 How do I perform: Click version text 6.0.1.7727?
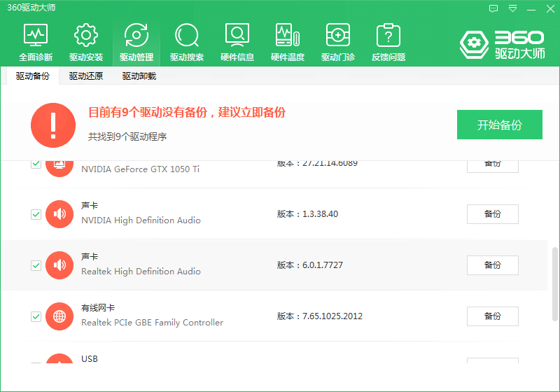tap(323, 265)
